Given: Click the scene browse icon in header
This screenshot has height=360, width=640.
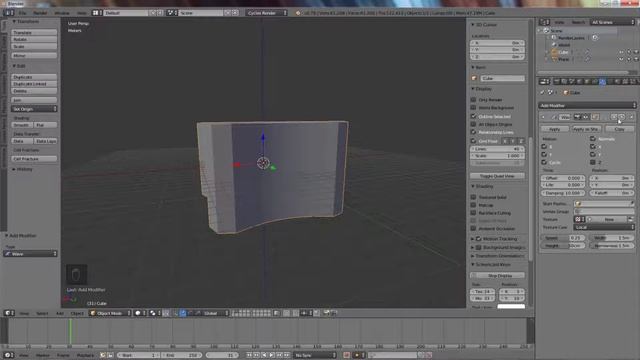Looking at the screenshot, I should [172, 13].
